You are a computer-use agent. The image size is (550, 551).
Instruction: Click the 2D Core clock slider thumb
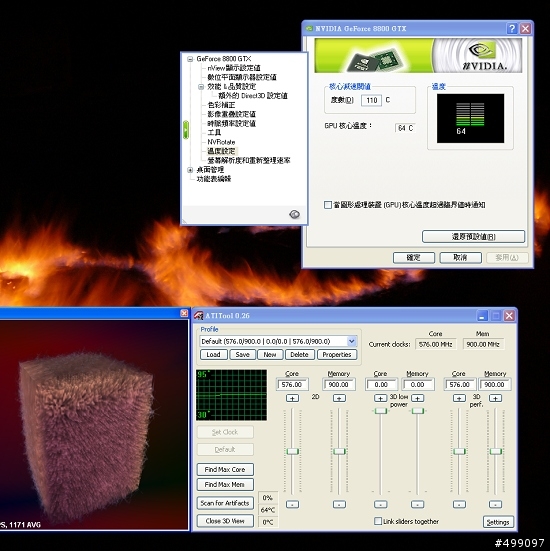pos(292,451)
